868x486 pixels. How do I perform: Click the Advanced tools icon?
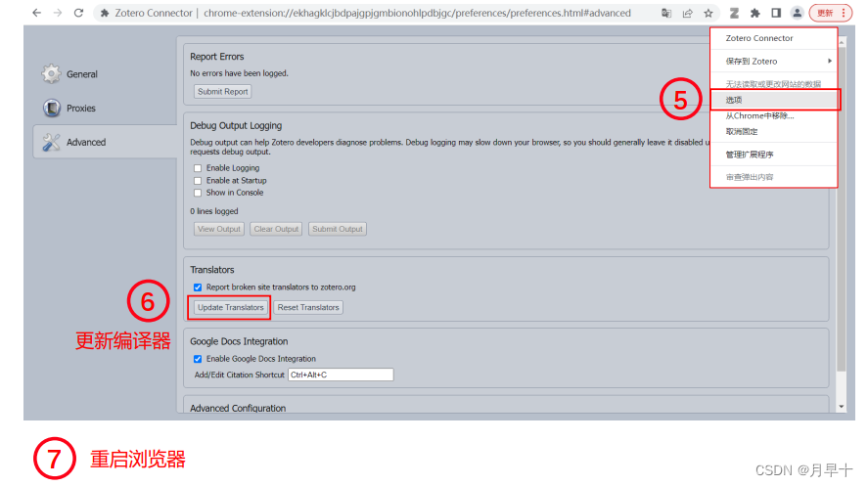(51, 142)
